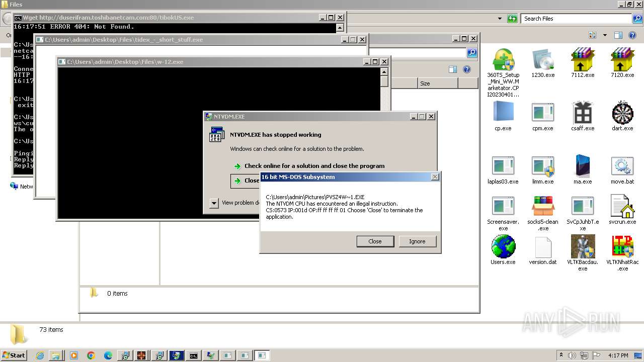644x362 pixels.
Task: Select the version.dat file icon
Action: tap(543, 246)
